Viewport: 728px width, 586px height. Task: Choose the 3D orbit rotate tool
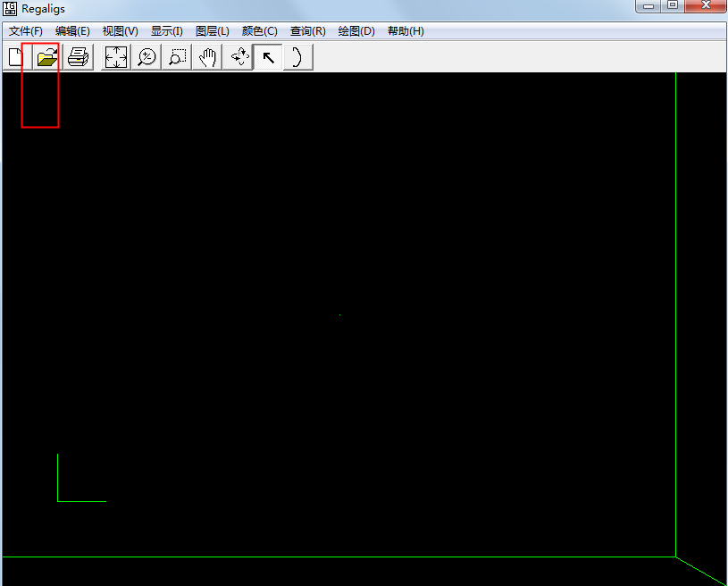tap(238, 57)
